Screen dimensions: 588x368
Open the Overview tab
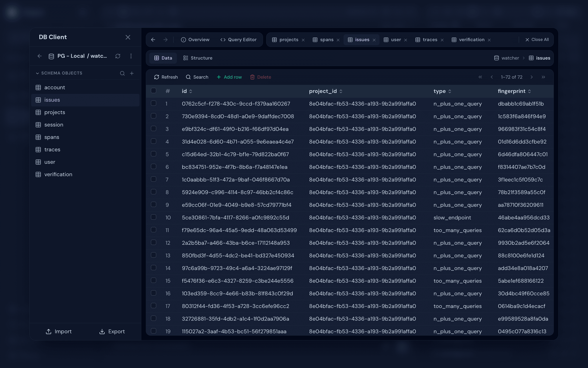[x=195, y=40]
